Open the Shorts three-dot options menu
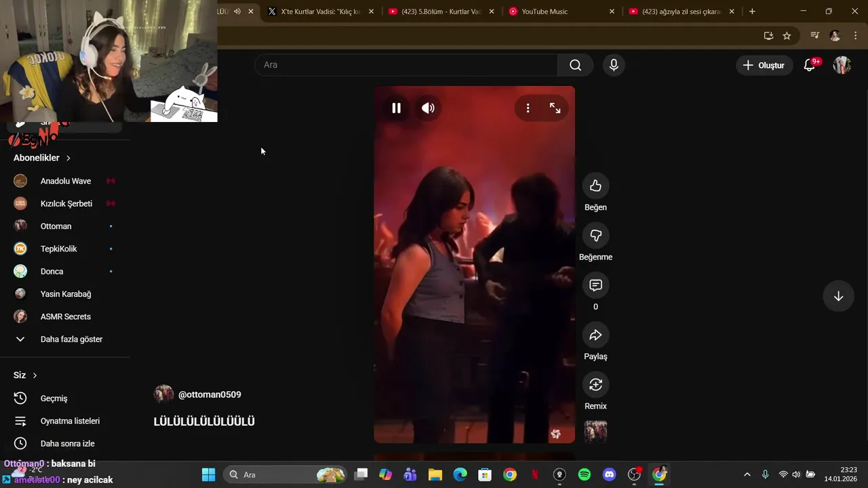The height and width of the screenshot is (488, 868). pos(528,108)
